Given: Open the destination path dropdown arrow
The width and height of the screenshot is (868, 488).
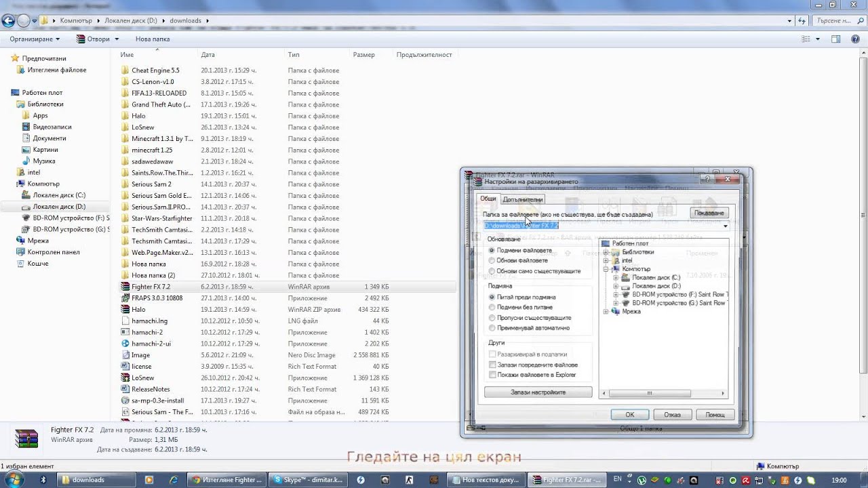Looking at the screenshot, I should coord(725,226).
